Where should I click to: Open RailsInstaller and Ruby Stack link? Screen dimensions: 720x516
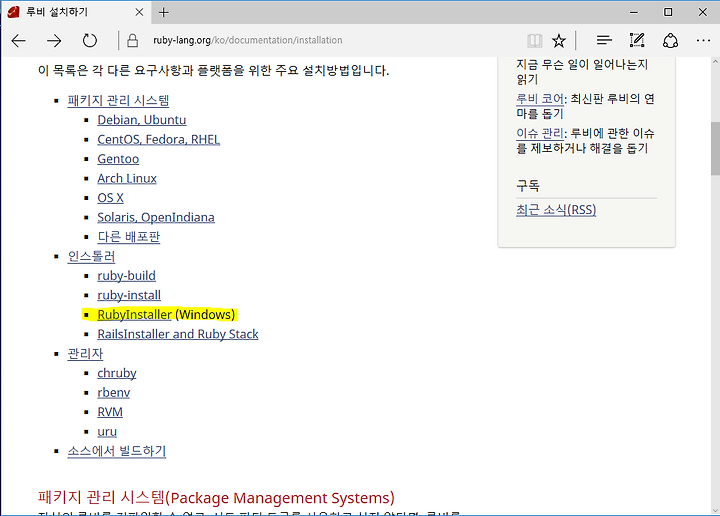pos(178,334)
